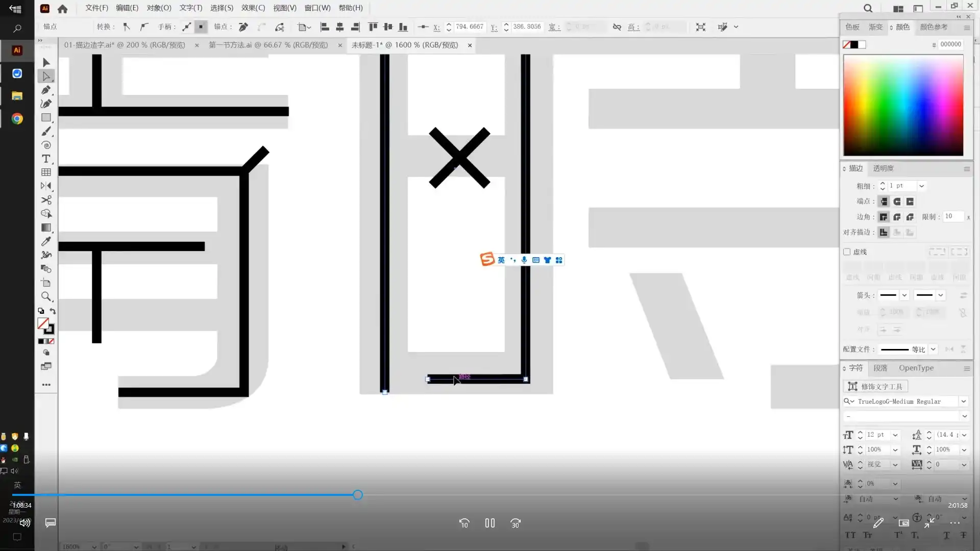
Task: Open the stroke weight 粗细 dropdown
Action: tap(922, 186)
